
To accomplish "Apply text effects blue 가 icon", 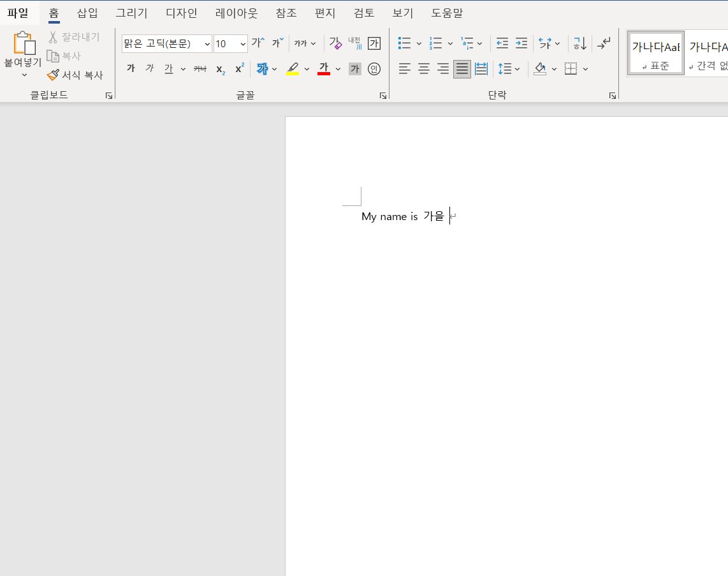I will 262,69.
